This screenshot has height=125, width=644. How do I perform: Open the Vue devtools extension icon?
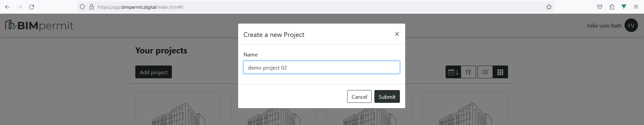pyautogui.click(x=624, y=7)
